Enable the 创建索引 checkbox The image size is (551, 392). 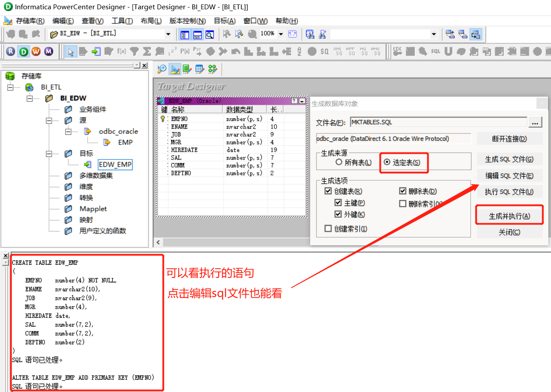[328, 228]
